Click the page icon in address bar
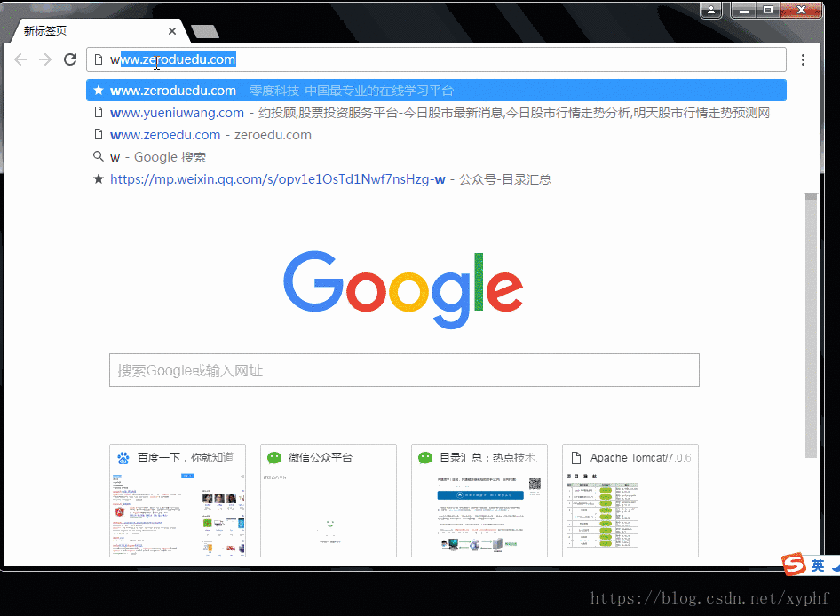The height and width of the screenshot is (616, 840). pos(98,59)
